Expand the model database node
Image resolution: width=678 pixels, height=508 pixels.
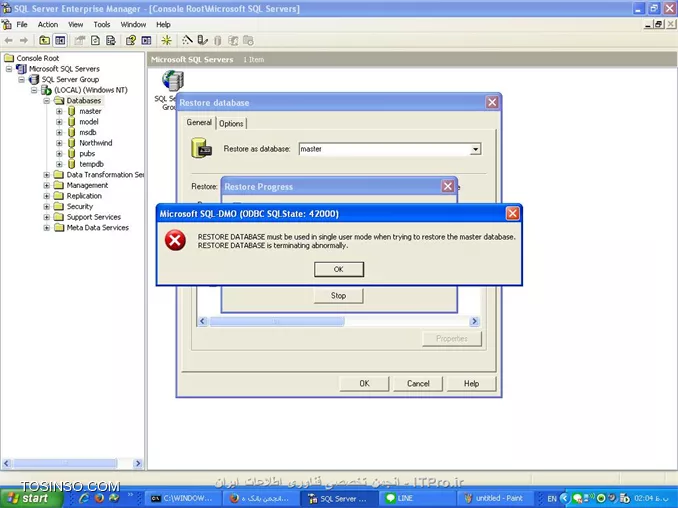tap(59, 122)
